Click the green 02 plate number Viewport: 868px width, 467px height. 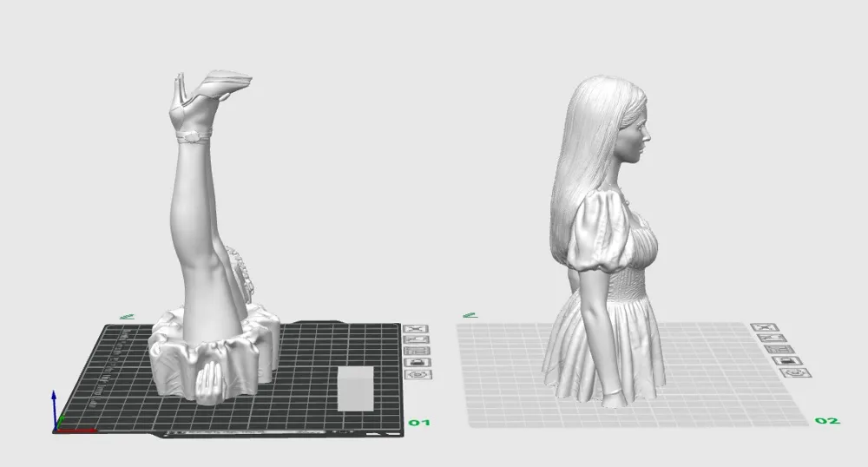pyautogui.click(x=827, y=420)
